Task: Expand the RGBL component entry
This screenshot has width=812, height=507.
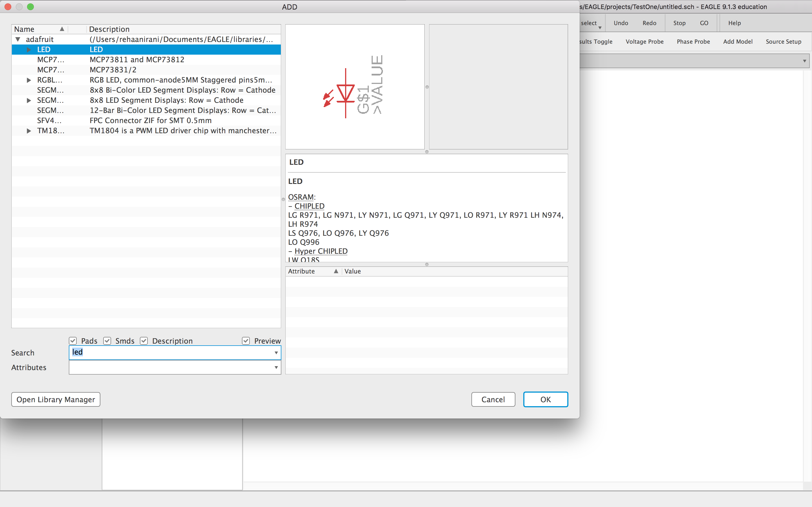Action: [28, 80]
